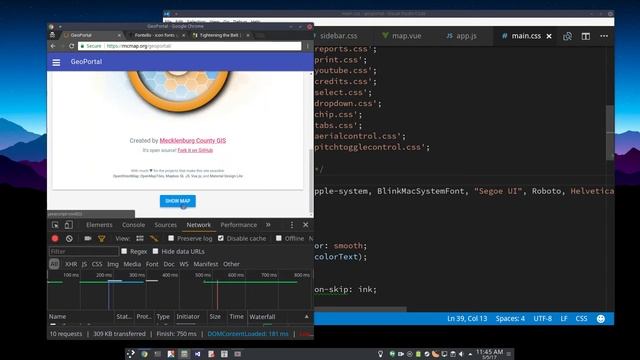Go back in Chrome
Image resolution: width=640 pixels, height=360 pixels.
[x=53, y=46]
